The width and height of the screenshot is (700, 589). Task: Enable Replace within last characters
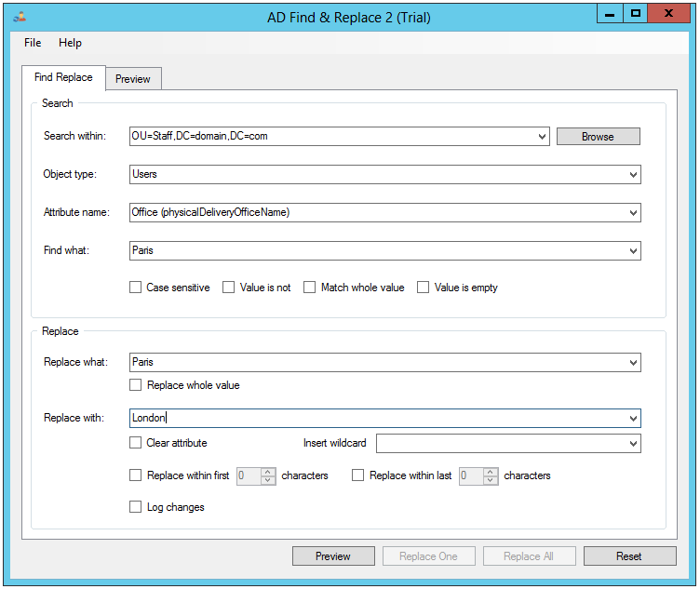[x=357, y=475]
